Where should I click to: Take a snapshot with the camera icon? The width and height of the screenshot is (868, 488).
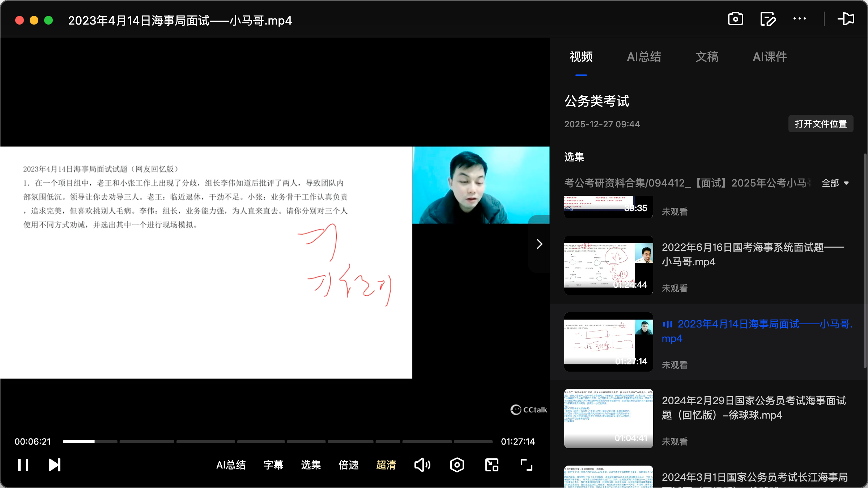coord(736,19)
